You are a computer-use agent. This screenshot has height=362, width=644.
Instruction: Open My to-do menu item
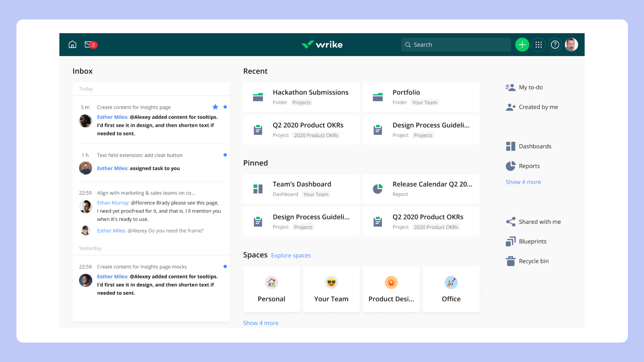[530, 87]
